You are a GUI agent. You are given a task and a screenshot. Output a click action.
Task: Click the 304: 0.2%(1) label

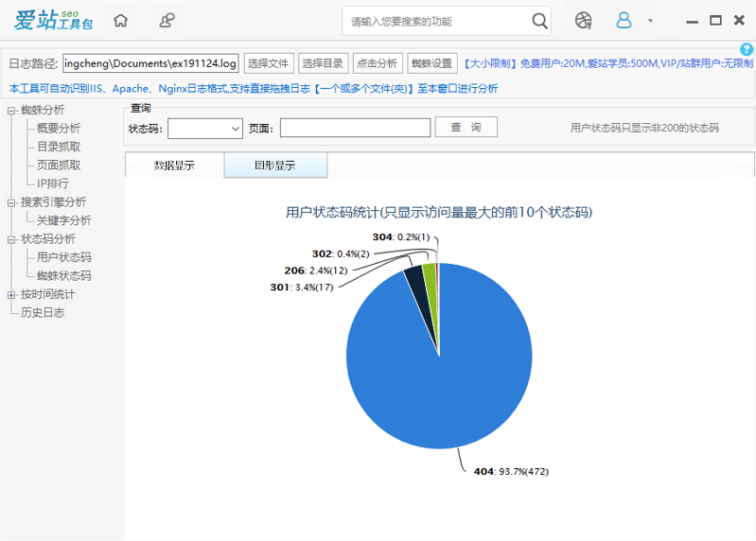coord(400,237)
